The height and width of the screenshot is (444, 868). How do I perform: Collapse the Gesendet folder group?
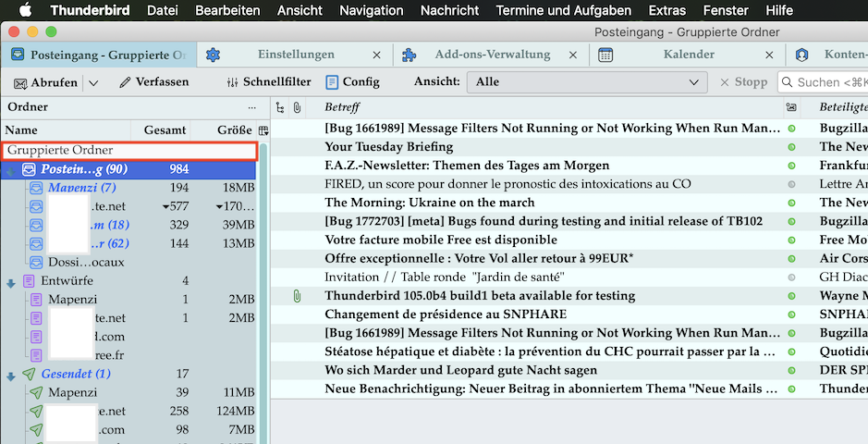click(x=11, y=375)
